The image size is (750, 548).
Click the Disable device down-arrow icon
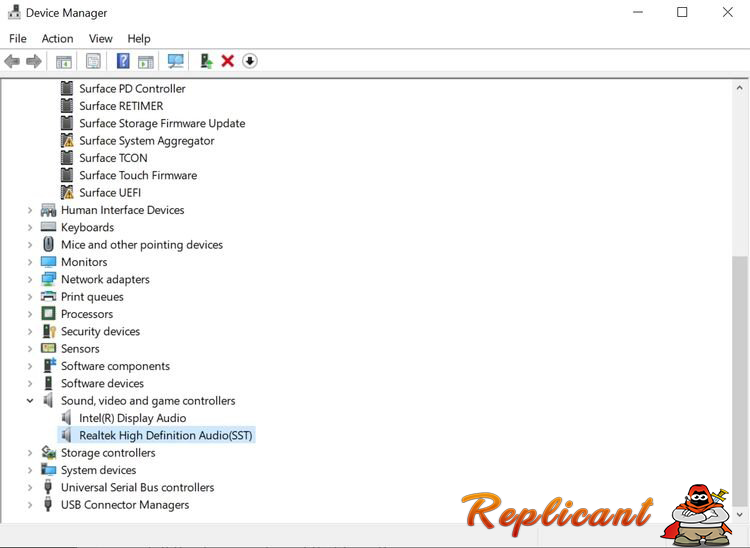click(x=250, y=61)
